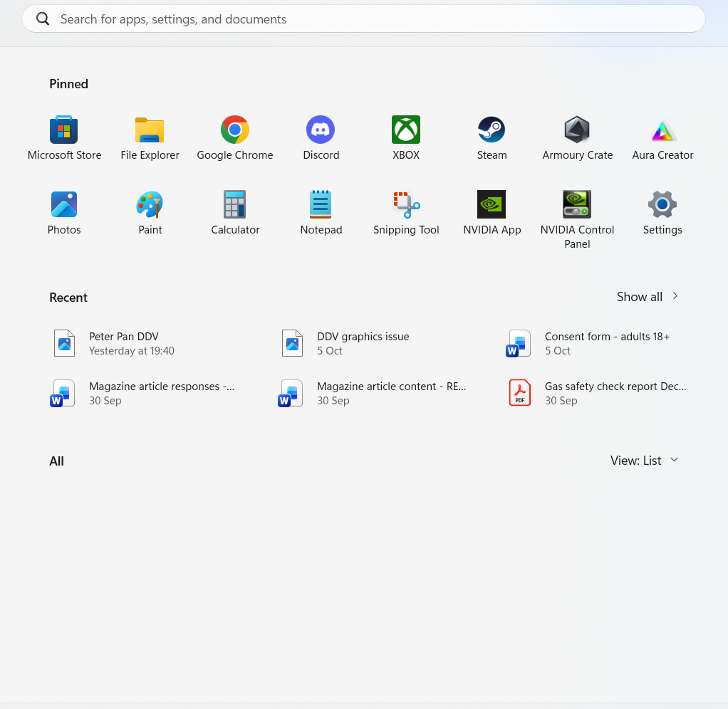This screenshot has width=728, height=709.
Task: Click the DDV graphics issue image file icon
Action: 292,343
